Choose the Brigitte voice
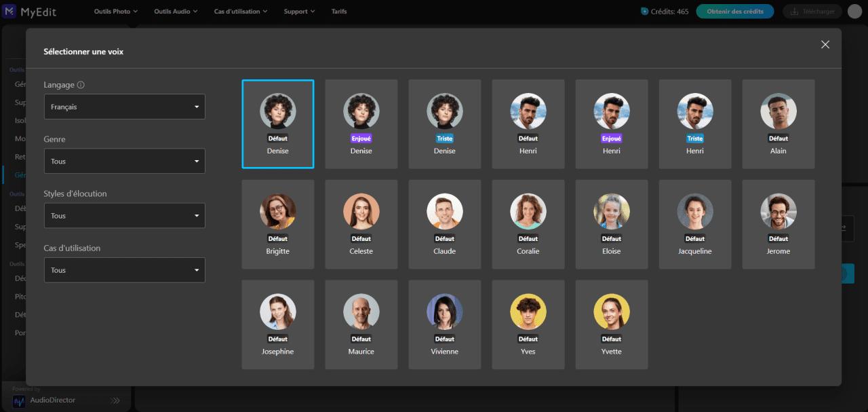The height and width of the screenshot is (412, 868). (278, 225)
